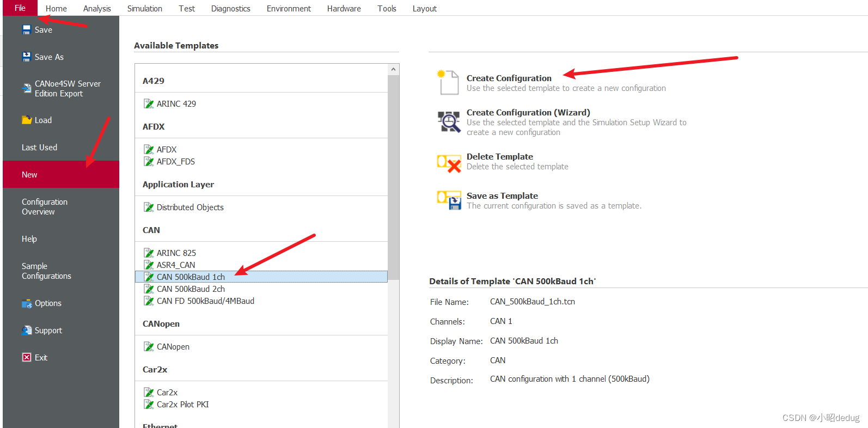Click the description 'CAN configuration with 1 channel'
The width and height of the screenshot is (868, 428).
(x=570, y=379)
